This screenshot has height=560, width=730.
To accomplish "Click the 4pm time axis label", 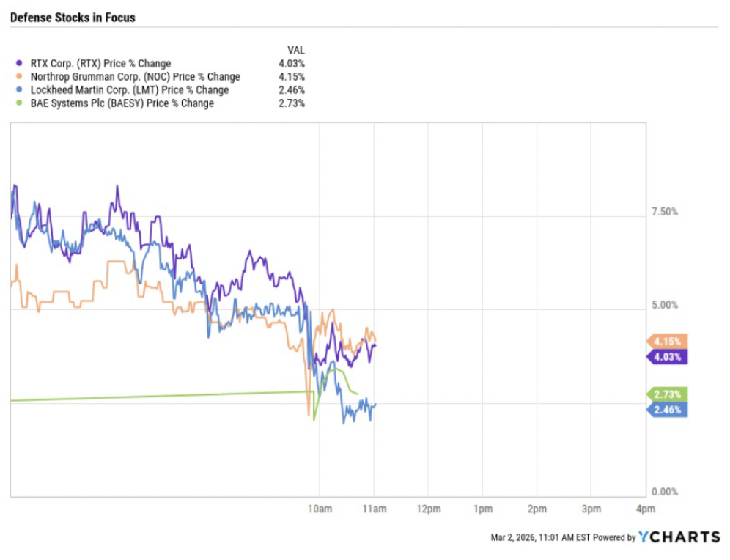I will coord(645,509).
